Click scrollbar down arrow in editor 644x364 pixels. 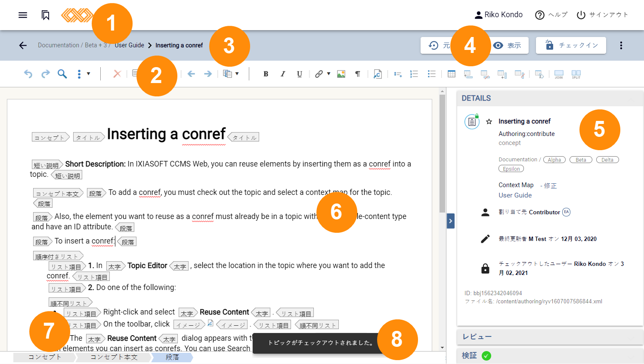click(442, 348)
